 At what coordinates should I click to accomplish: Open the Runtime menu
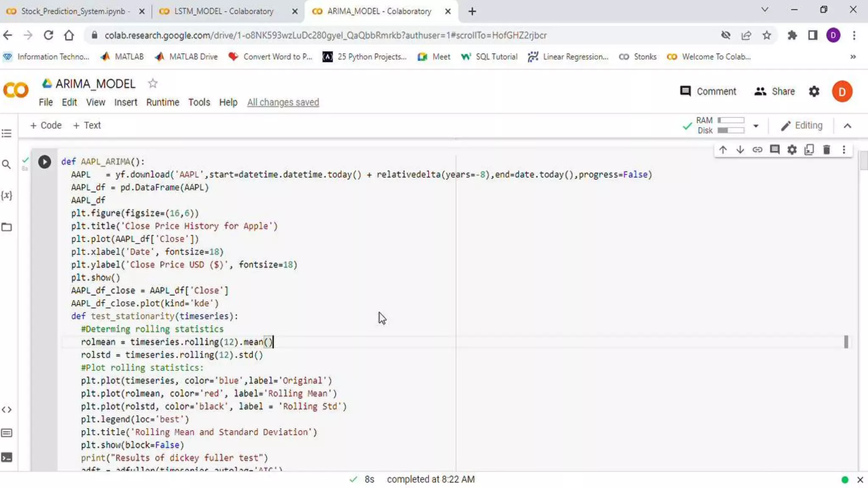point(162,102)
